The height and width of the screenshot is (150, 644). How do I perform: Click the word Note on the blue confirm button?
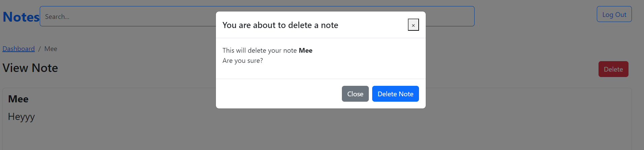point(406,94)
